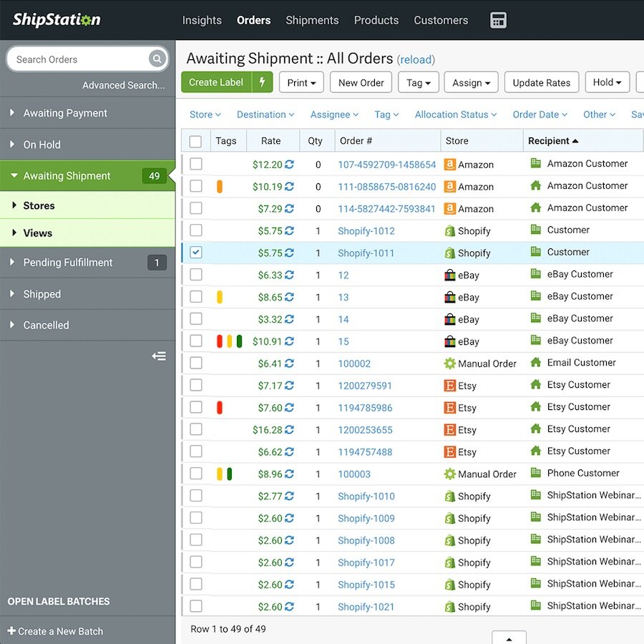Screen dimensions: 644x644
Task: Open Advanced Search
Action: 123,85
